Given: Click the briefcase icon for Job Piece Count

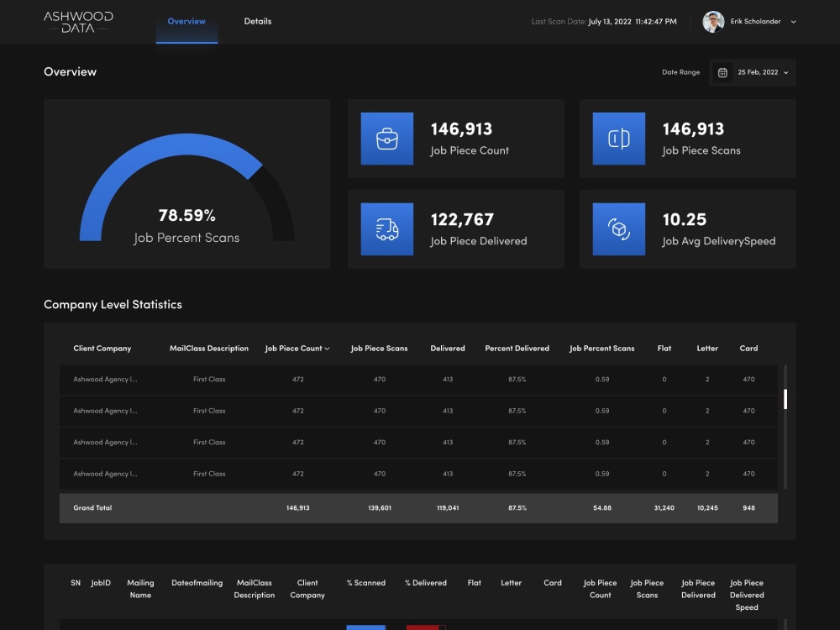Looking at the screenshot, I should point(386,139).
